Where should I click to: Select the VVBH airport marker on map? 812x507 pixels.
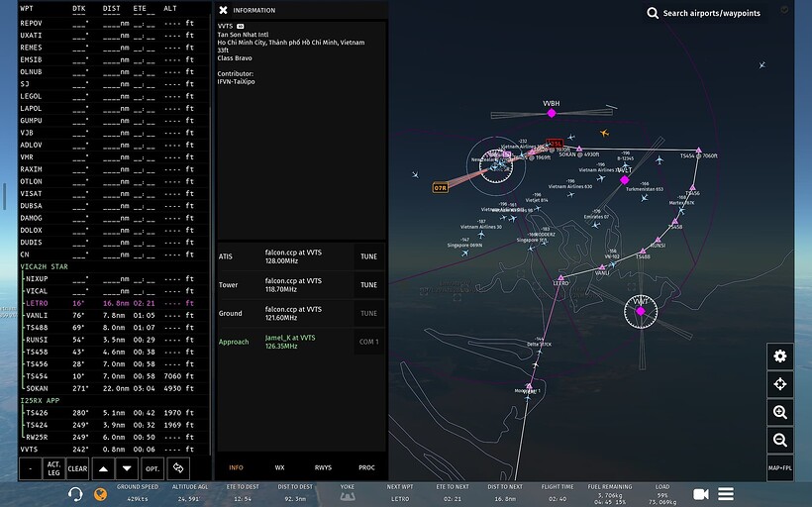tap(552, 113)
